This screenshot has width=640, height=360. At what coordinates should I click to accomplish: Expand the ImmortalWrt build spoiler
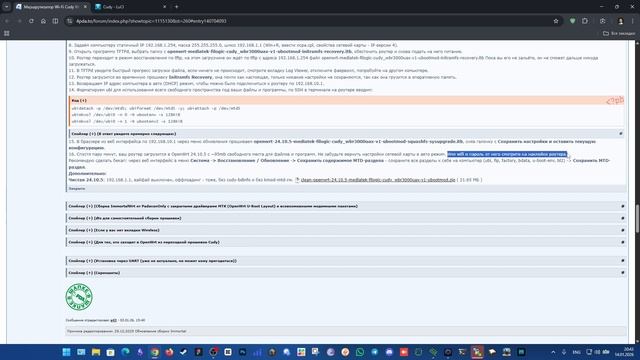[x=346, y=206]
